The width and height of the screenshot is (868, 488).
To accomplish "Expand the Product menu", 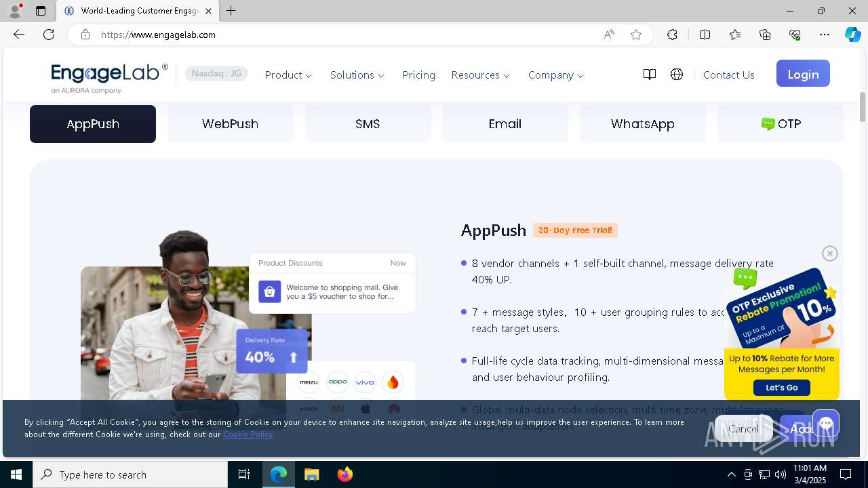I will click(x=288, y=75).
